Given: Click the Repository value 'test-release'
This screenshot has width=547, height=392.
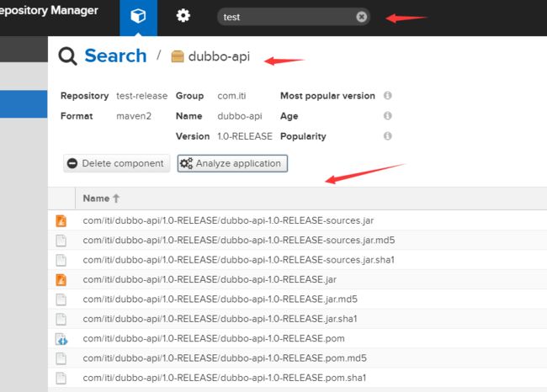Looking at the screenshot, I should pos(141,96).
